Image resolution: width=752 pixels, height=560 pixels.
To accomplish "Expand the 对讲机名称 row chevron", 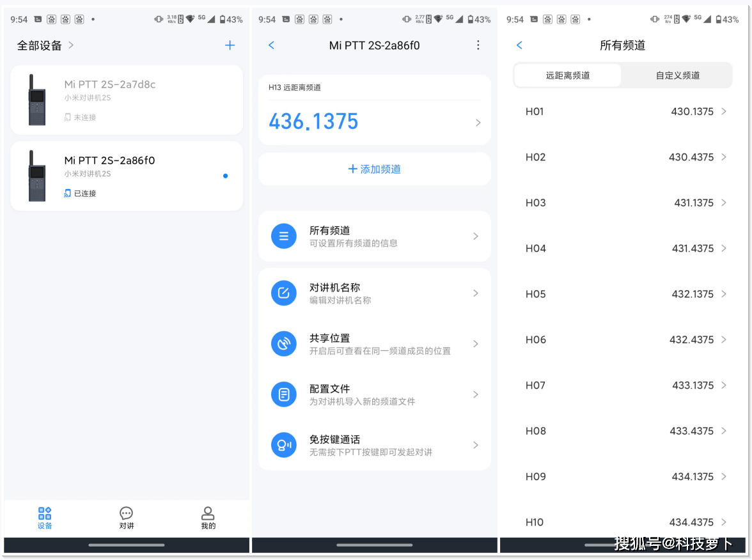I will point(476,293).
